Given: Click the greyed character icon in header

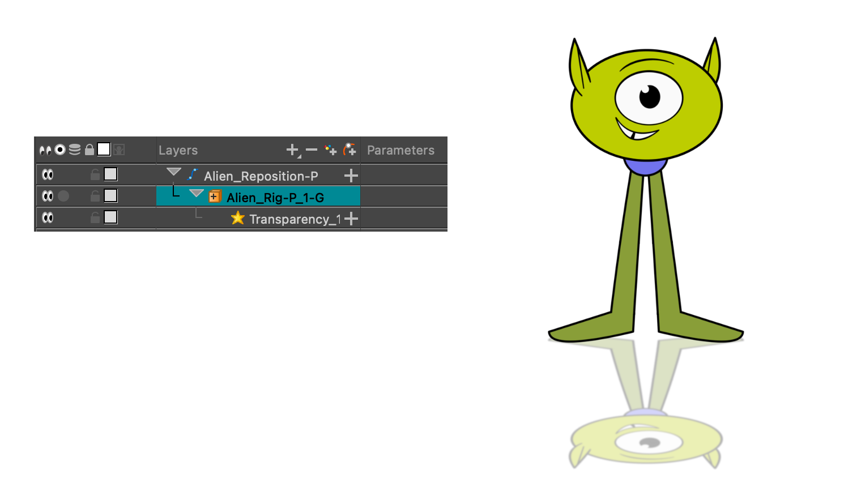Looking at the screenshot, I should pyautogui.click(x=119, y=150).
